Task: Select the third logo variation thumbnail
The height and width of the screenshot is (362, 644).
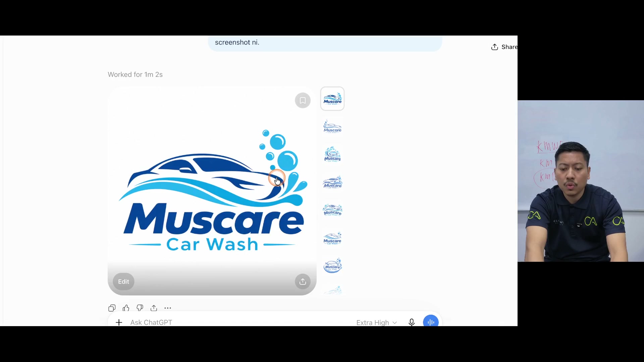Action: [x=332, y=155]
